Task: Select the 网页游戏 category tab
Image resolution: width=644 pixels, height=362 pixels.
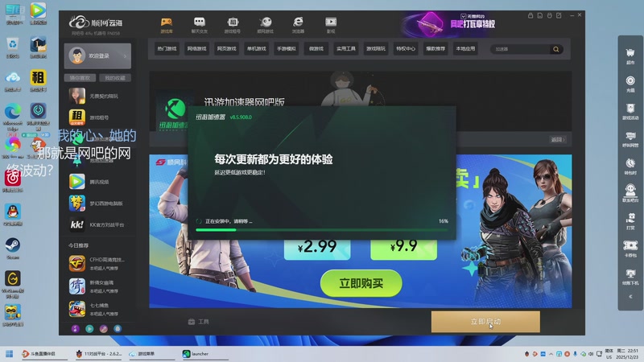Action: (227, 49)
